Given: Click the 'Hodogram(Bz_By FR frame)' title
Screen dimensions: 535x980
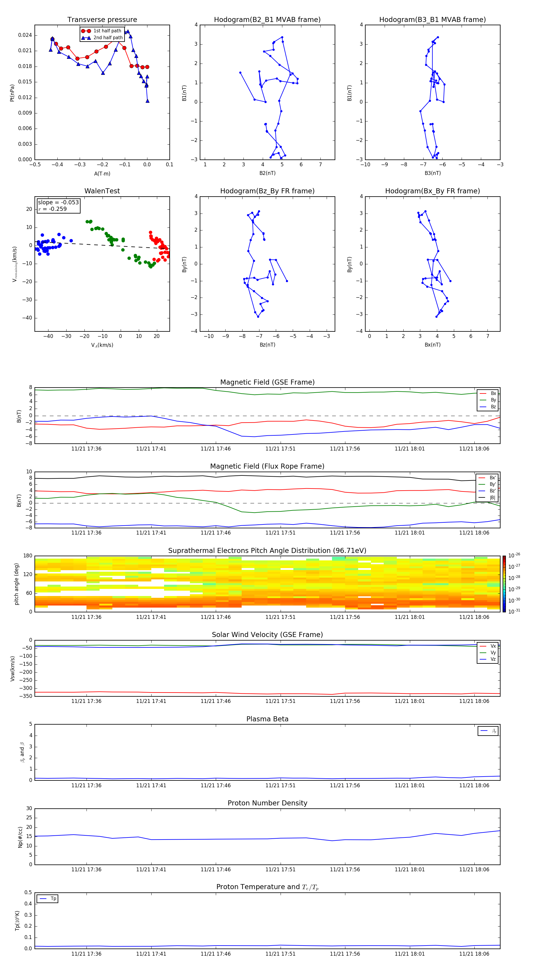Looking at the screenshot, I should tap(267, 191).
